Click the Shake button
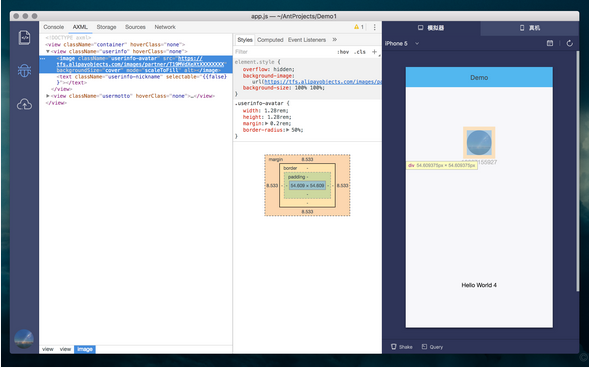 pyautogui.click(x=402, y=347)
